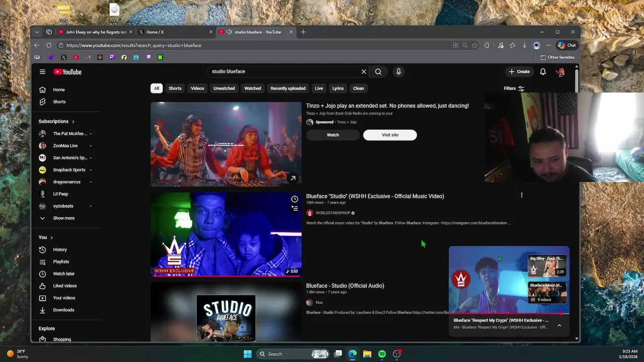Select the Live filter chip
644x362 pixels.
[319, 88]
